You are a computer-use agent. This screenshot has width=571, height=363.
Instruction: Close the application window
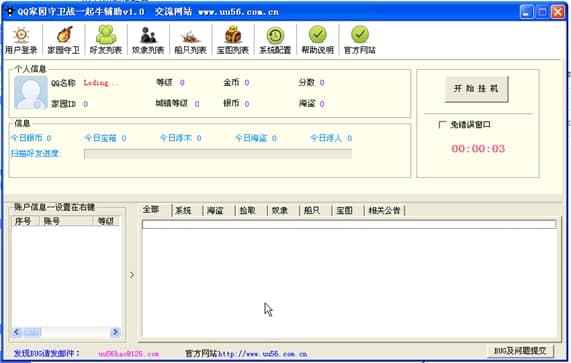(558, 12)
